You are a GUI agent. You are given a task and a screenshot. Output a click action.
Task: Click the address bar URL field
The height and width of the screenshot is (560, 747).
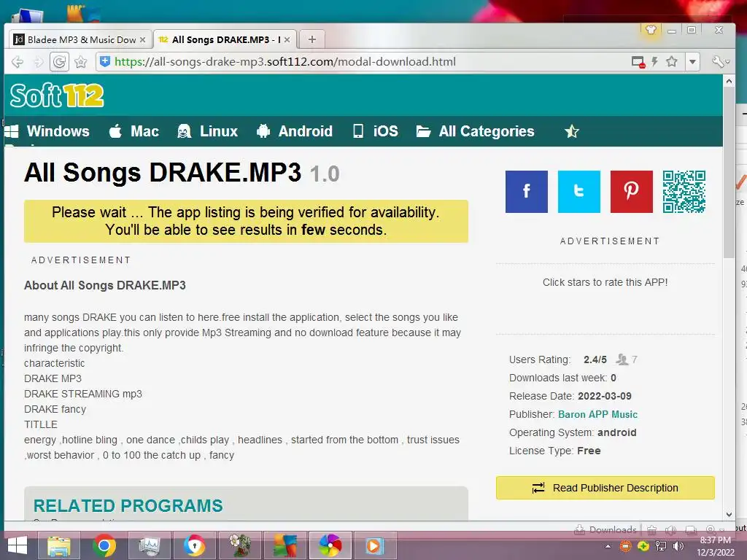click(362, 62)
